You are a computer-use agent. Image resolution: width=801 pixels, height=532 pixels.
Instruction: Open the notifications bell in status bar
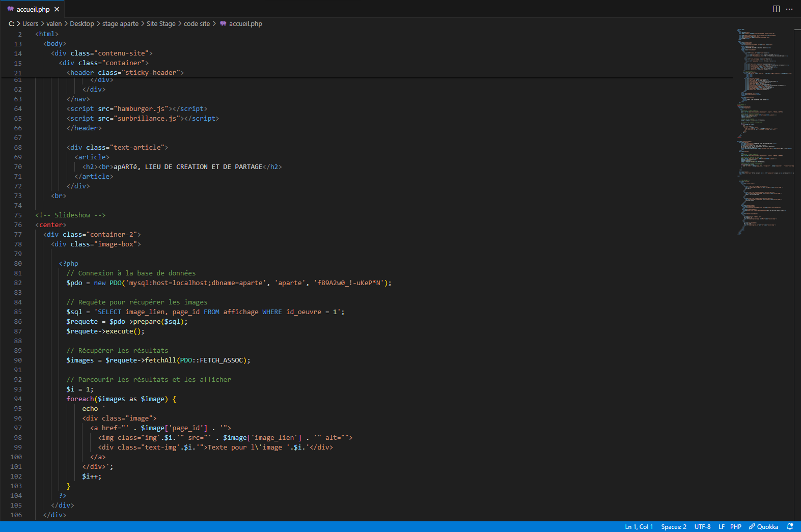[x=790, y=527]
